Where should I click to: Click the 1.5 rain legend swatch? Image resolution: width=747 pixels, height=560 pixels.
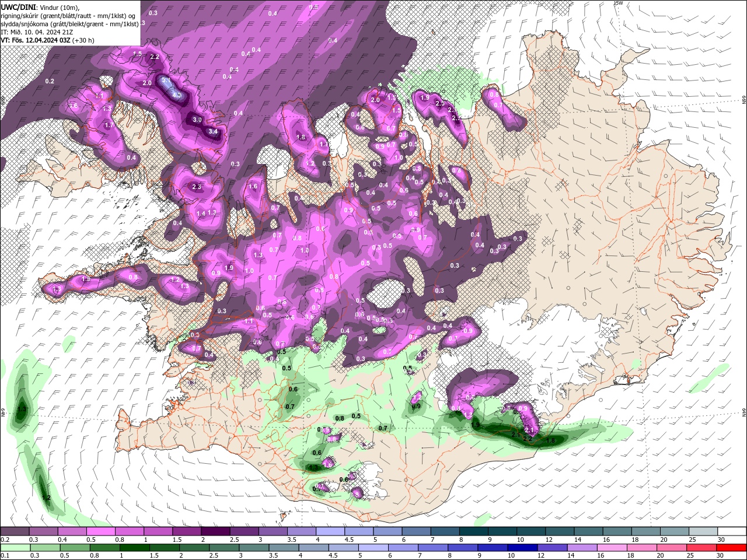tap(164, 548)
